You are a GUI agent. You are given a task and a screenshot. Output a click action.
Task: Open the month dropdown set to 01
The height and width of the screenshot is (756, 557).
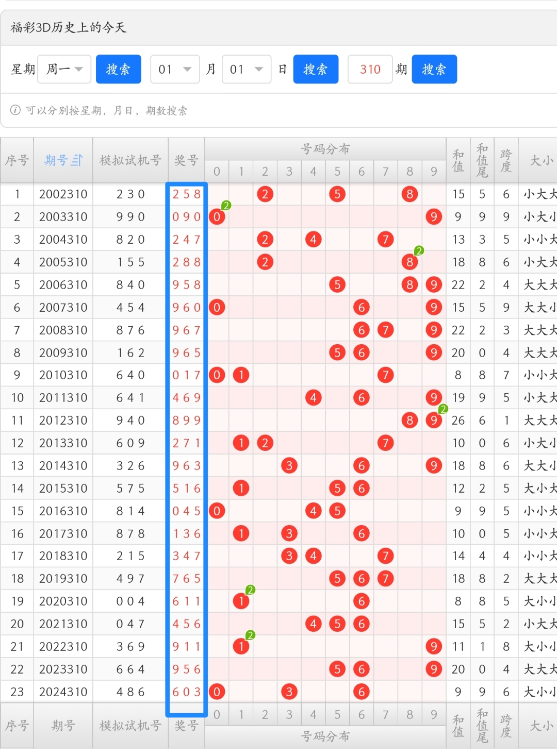click(175, 69)
